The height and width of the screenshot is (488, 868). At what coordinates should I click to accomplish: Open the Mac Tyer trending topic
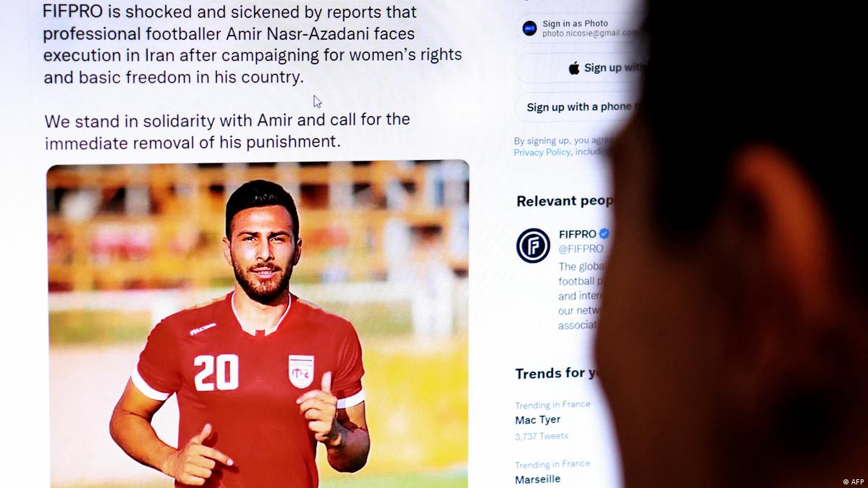pos(537,420)
